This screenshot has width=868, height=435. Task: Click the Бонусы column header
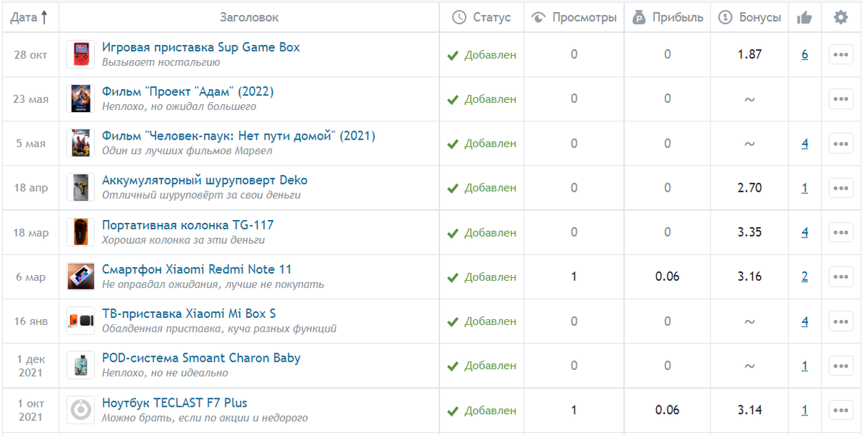coord(759,17)
